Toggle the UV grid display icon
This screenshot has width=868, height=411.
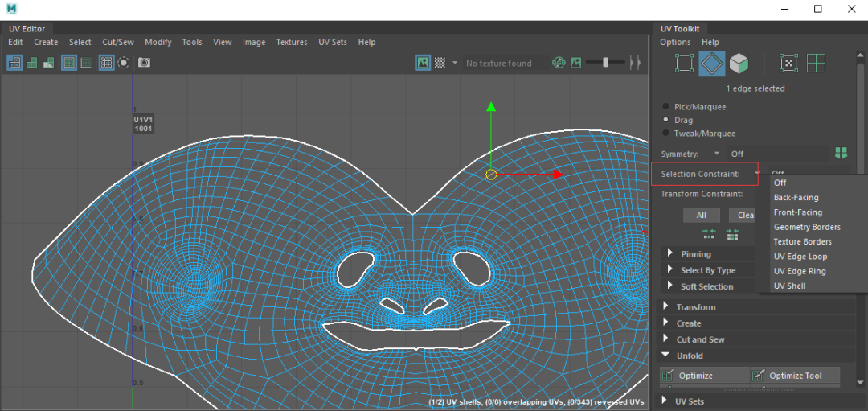[107, 63]
